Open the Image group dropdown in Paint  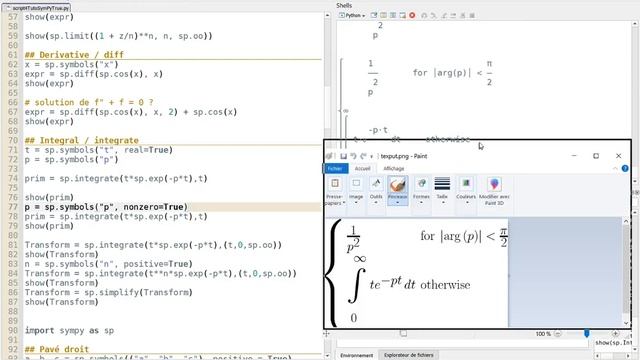click(x=356, y=191)
